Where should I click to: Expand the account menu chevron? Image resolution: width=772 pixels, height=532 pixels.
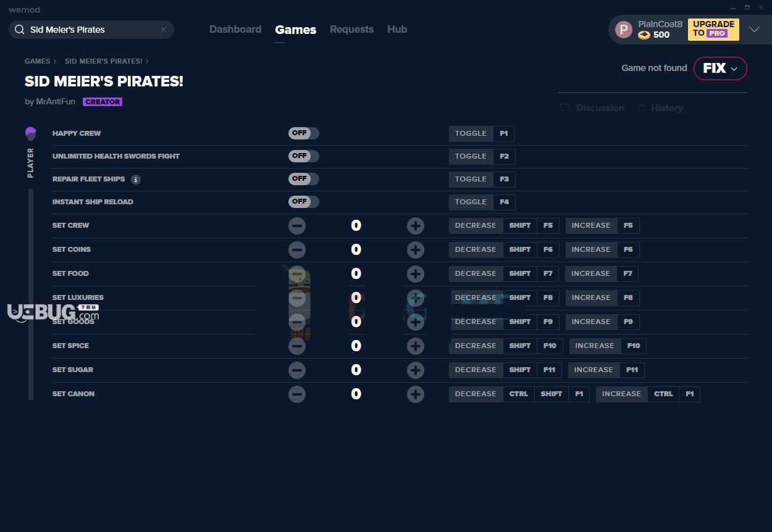pyautogui.click(x=754, y=30)
